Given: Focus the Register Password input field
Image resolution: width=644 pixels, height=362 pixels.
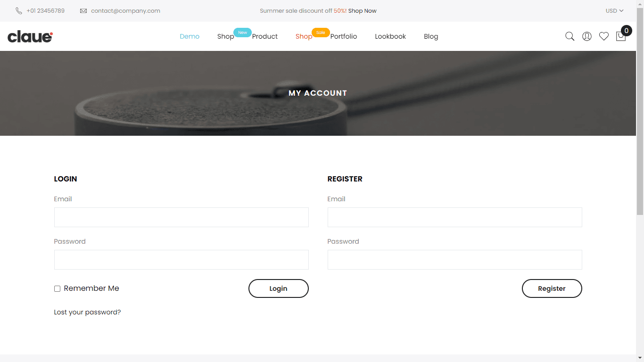Looking at the screenshot, I should pyautogui.click(x=455, y=260).
